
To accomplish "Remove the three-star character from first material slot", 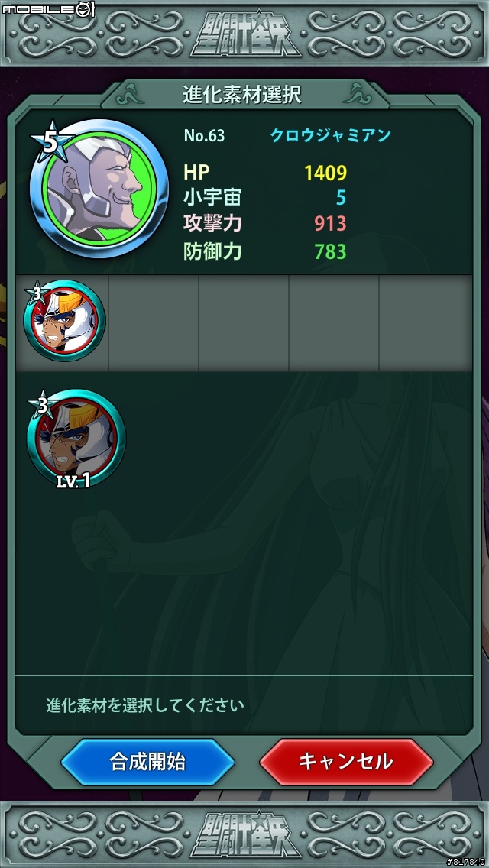I will tap(63, 321).
